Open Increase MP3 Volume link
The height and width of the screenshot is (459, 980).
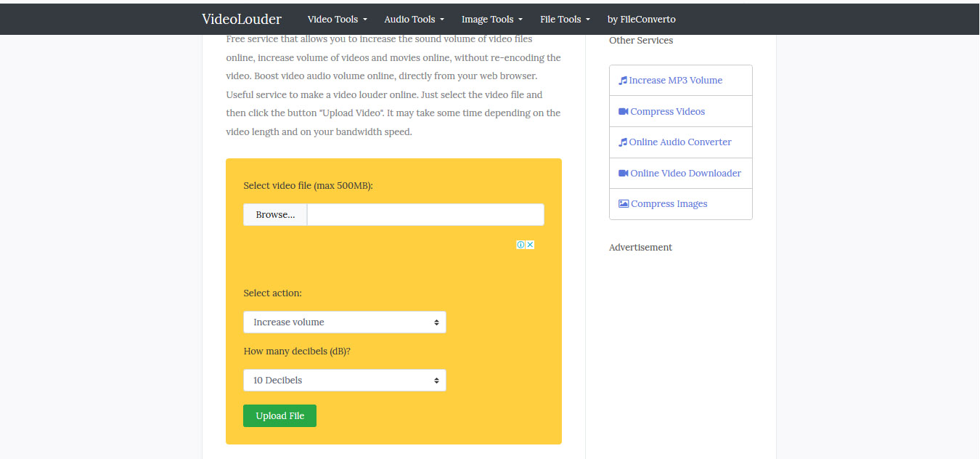[676, 81]
